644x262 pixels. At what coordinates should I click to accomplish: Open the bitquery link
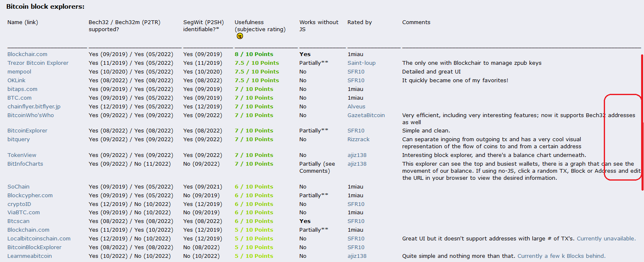[x=19, y=139]
